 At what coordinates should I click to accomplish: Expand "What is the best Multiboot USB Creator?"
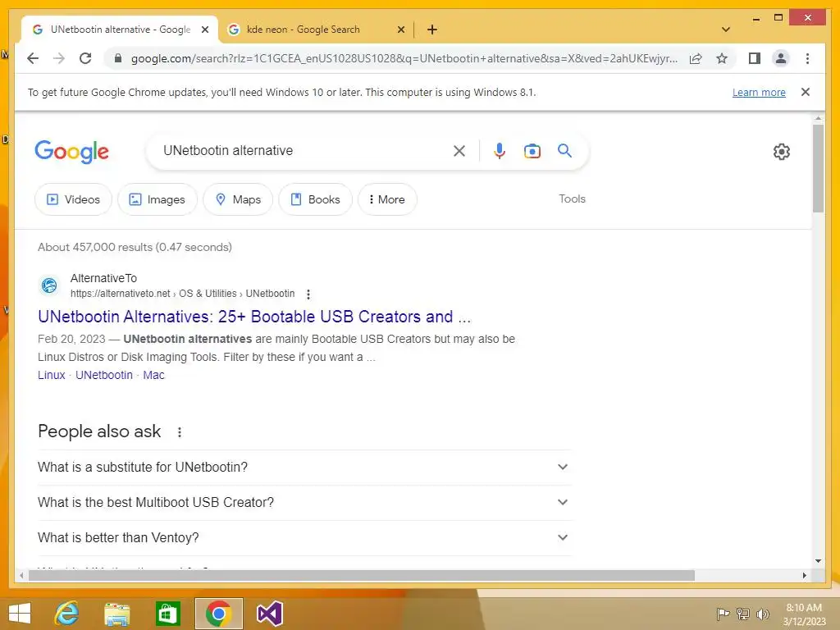[304, 503]
